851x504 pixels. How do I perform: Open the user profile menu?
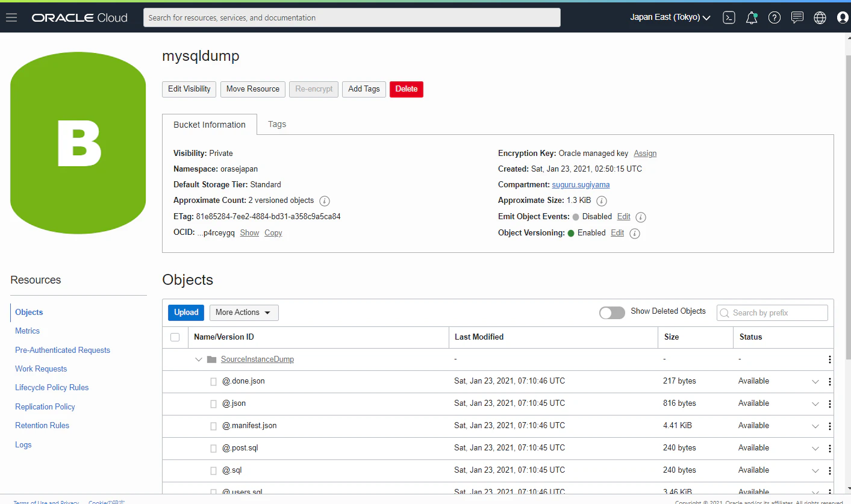point(843,17)
